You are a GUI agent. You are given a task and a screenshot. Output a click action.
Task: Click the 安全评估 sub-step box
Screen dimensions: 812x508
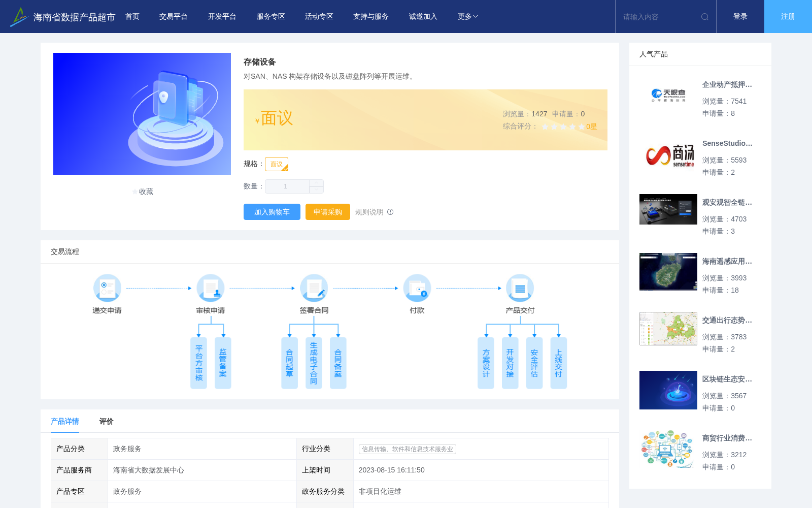pyautogui.click(x=534, y=363)
